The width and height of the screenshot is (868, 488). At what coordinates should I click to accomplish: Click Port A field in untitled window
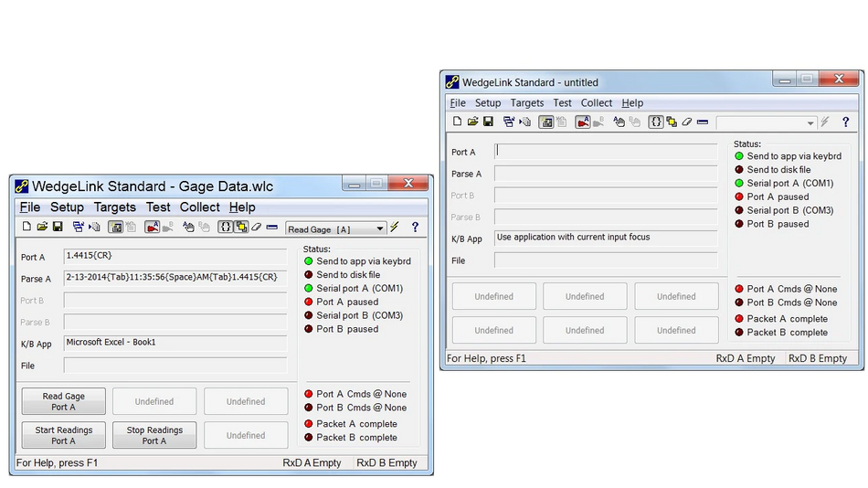coord(606,152)
